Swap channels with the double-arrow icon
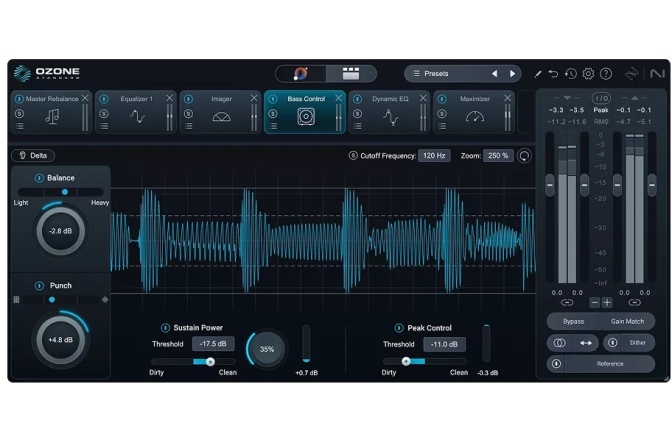The width and height of the screenshot is (672, 440). click(585, 343)
